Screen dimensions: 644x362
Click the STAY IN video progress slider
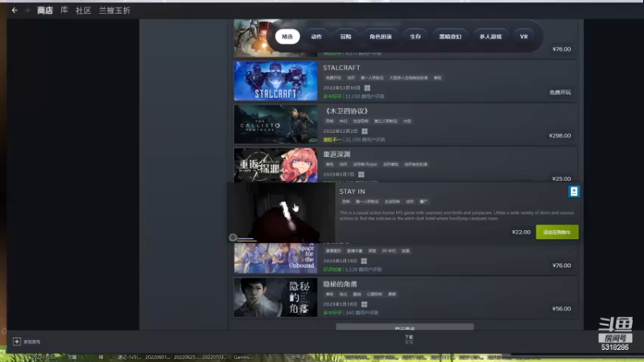(x=242, y=237)
